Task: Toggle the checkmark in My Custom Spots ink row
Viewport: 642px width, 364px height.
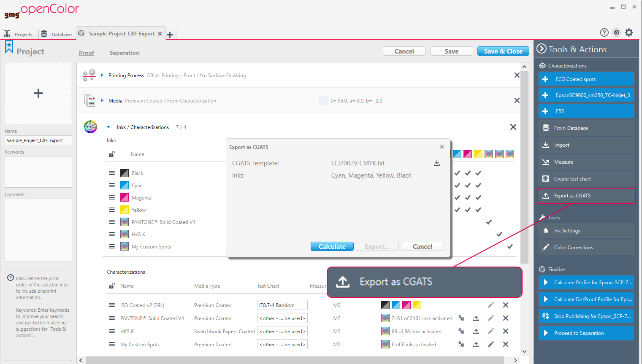Action: 510,246
